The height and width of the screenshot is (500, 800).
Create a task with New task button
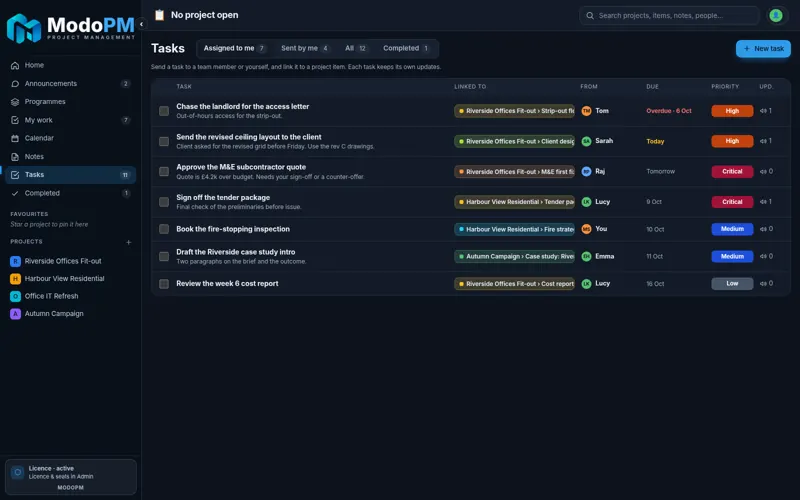click(763, 48)
